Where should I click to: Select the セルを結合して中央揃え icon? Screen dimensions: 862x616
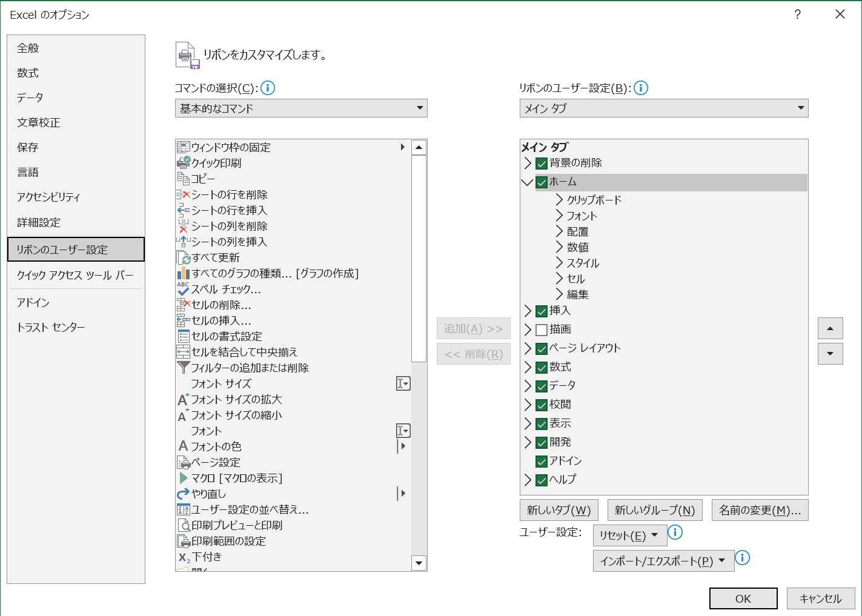pos(184,351)
